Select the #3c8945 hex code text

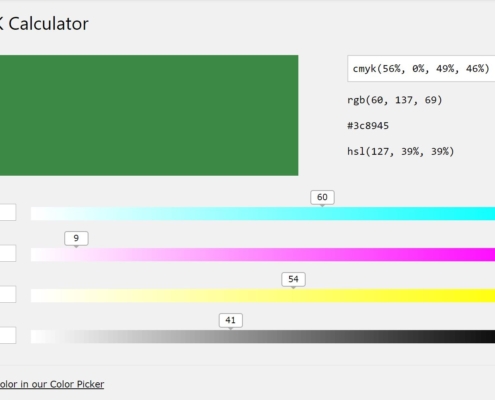[x=368, y=126]
